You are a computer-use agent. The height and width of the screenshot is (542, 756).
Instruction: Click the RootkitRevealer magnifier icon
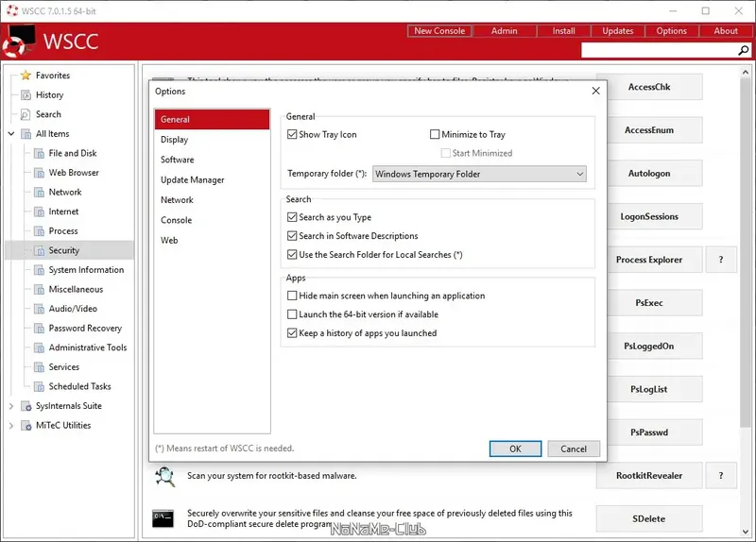[164, 477]
